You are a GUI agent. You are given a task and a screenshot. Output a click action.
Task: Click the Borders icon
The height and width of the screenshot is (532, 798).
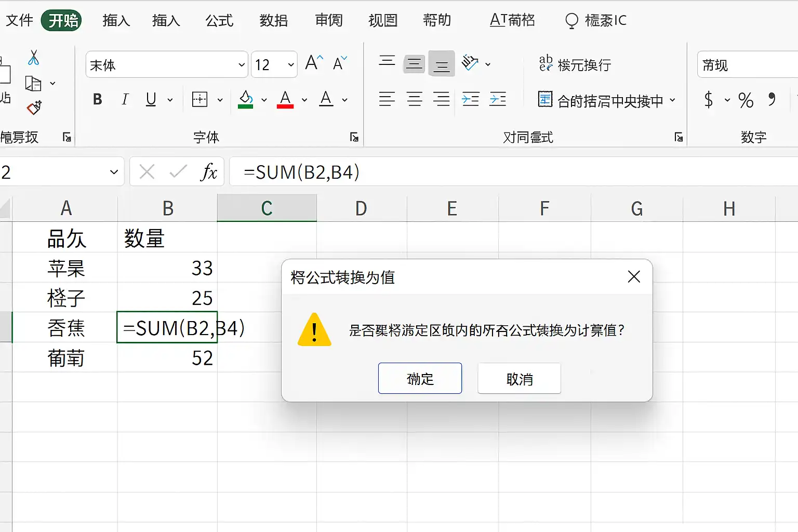click(200, 99)
